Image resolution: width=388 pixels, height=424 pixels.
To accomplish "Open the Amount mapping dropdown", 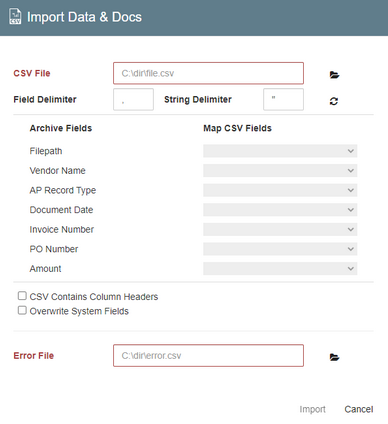I will (x=280, y=269).
